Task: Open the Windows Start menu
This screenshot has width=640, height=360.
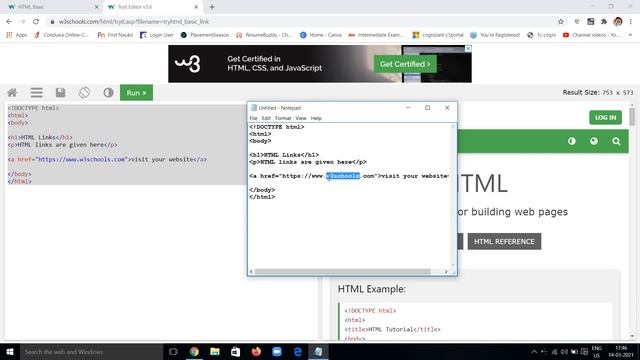Action: point(10,352)
